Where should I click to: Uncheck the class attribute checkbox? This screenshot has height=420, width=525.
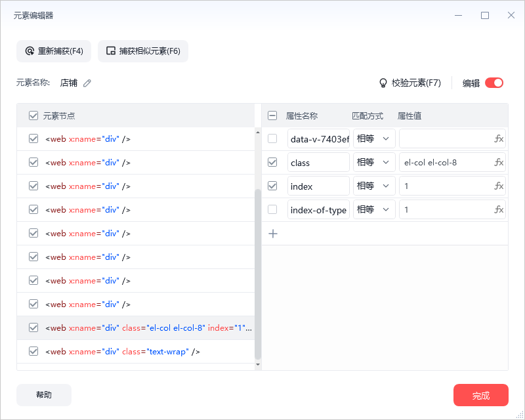[x=272, y=162]
